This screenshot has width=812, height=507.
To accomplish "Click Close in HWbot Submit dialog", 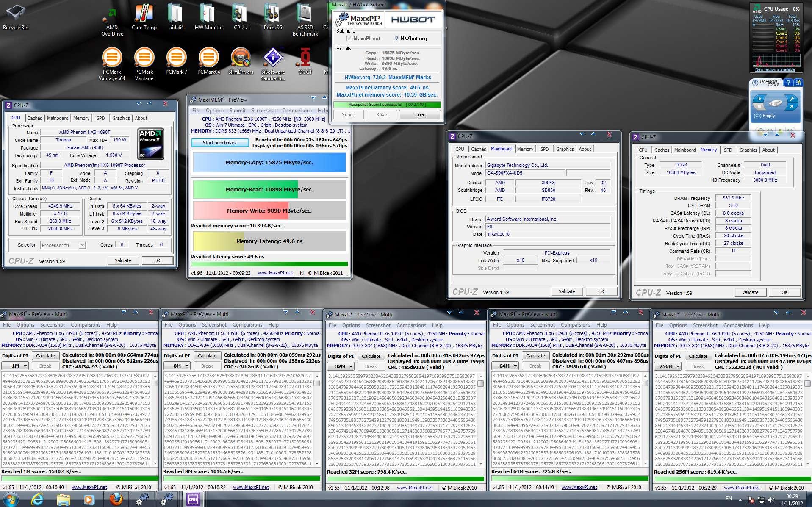I will pyautogui.click(x=420, y=115).
